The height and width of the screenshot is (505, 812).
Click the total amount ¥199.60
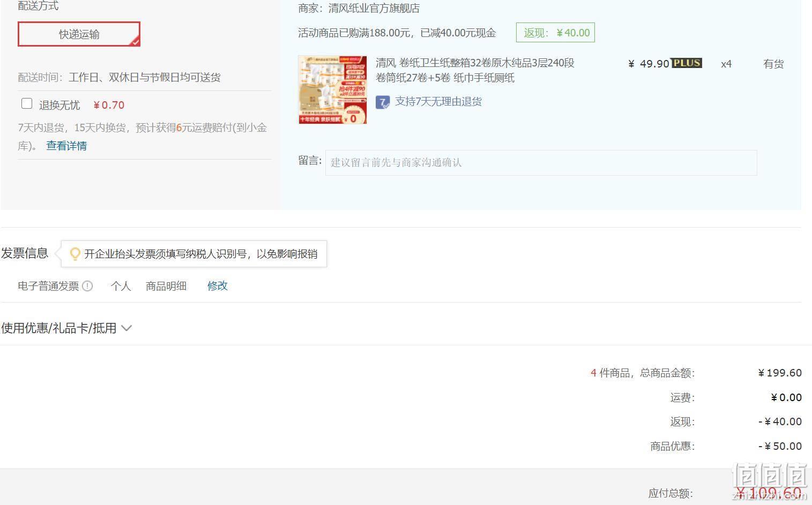click(x=780, y=373)
